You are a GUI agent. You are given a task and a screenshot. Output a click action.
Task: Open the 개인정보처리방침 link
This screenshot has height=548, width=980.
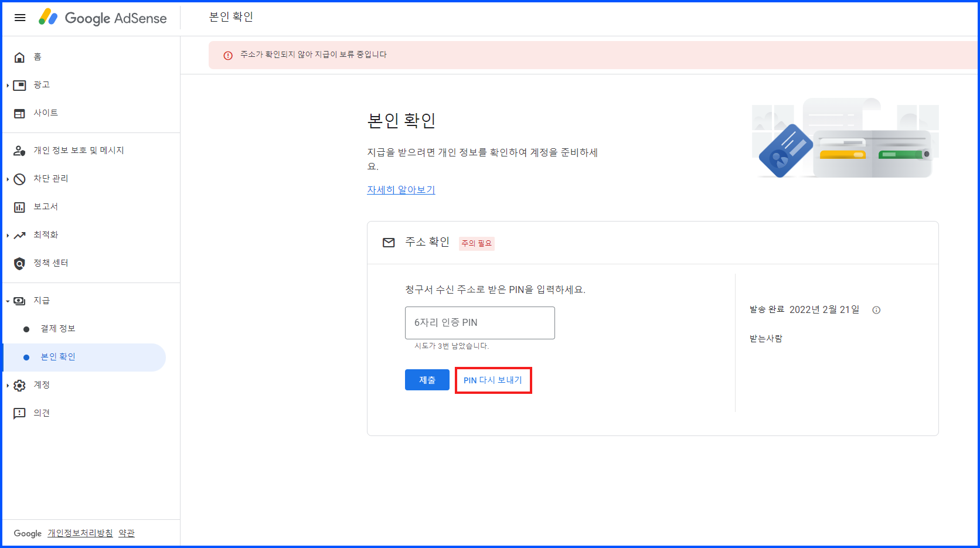coord(80,533)
